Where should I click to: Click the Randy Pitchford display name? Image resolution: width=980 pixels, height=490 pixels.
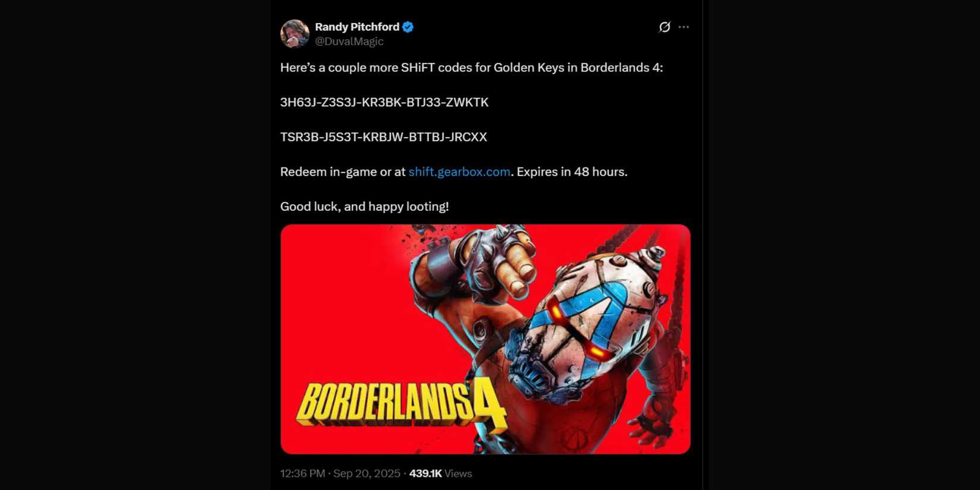[357, 27]
